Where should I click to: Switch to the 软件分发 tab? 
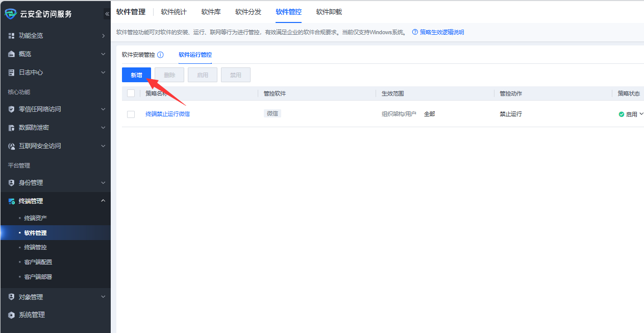(x=248, y=12)
